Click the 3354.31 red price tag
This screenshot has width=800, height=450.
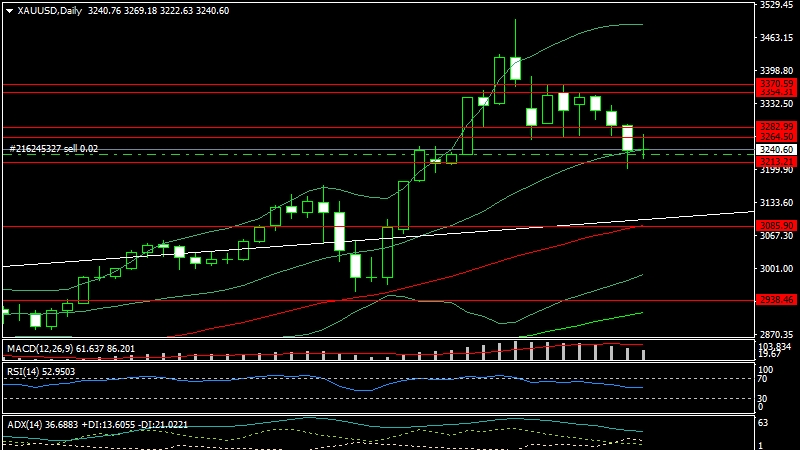click(775, 92)
